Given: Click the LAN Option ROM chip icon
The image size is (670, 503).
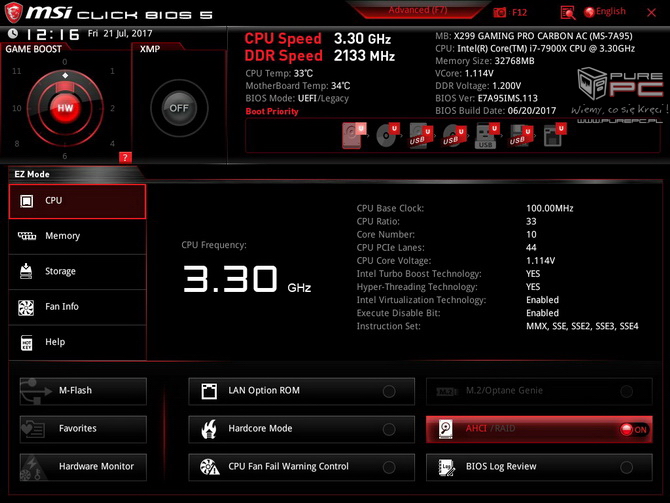Looking at the screenshot, I should click(209, 391).
